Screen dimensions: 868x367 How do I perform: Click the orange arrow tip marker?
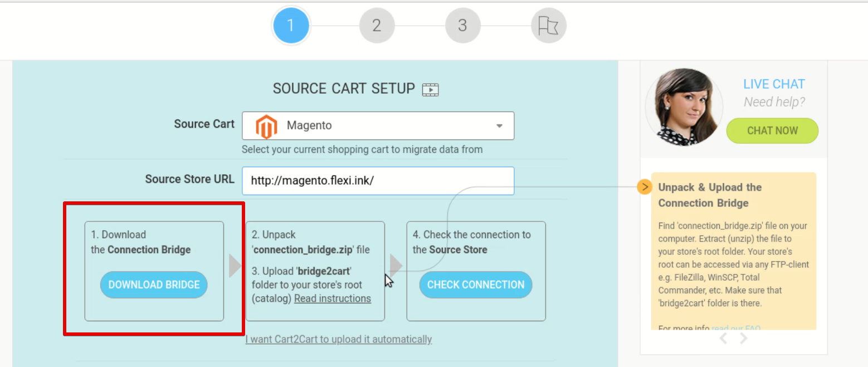(644, 187)
